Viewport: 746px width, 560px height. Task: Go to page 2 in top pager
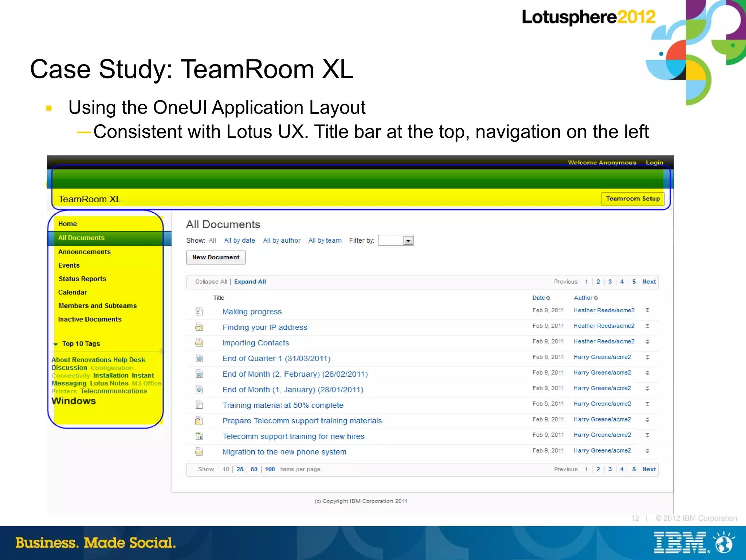tap(598, 282)
